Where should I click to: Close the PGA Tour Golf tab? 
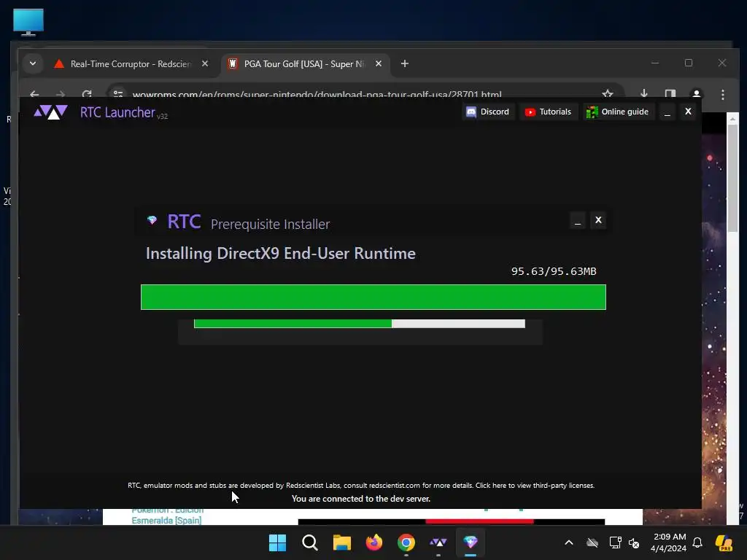click(x=379, y=63)
